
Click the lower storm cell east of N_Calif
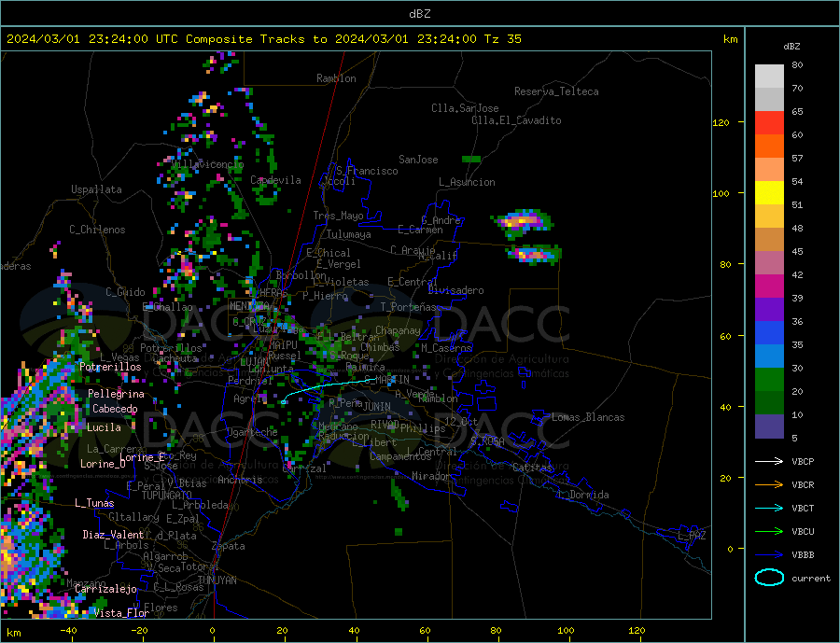pos(534,254)
